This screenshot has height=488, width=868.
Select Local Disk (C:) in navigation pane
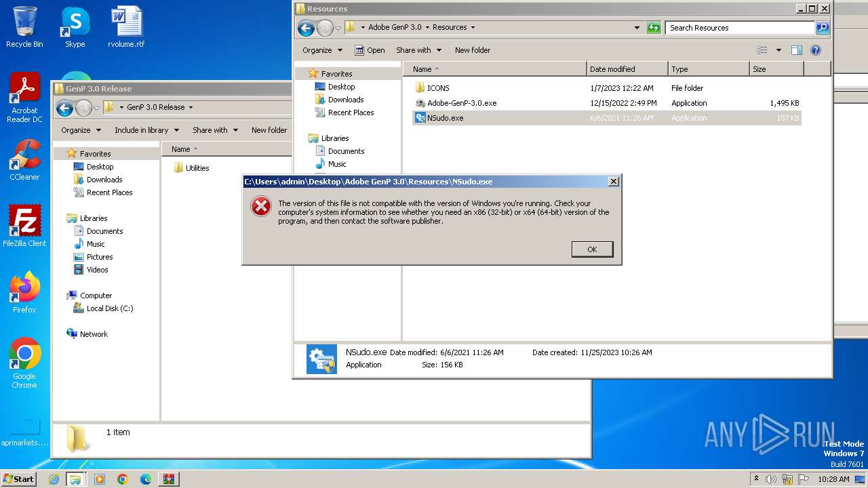tap(110, 308)
